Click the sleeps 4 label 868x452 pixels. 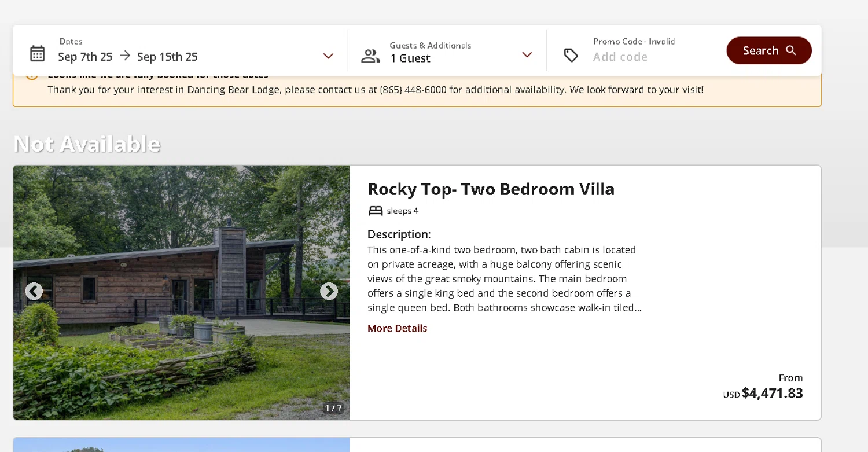tap(403, 211)
